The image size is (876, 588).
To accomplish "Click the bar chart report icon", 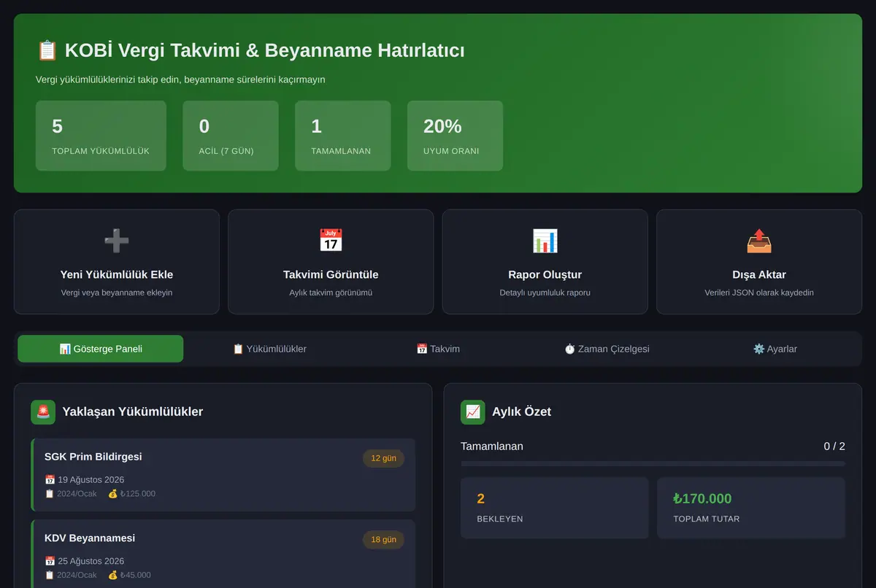I will 545,240.
